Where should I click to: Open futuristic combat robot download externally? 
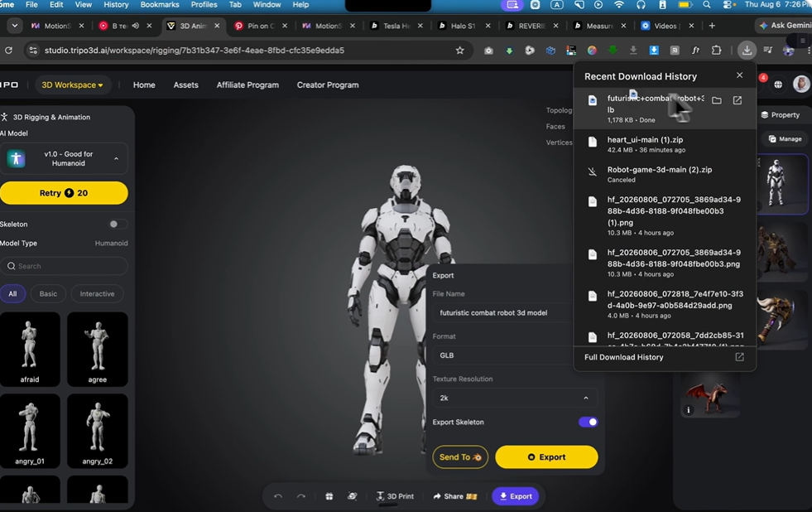coord(738,100)
